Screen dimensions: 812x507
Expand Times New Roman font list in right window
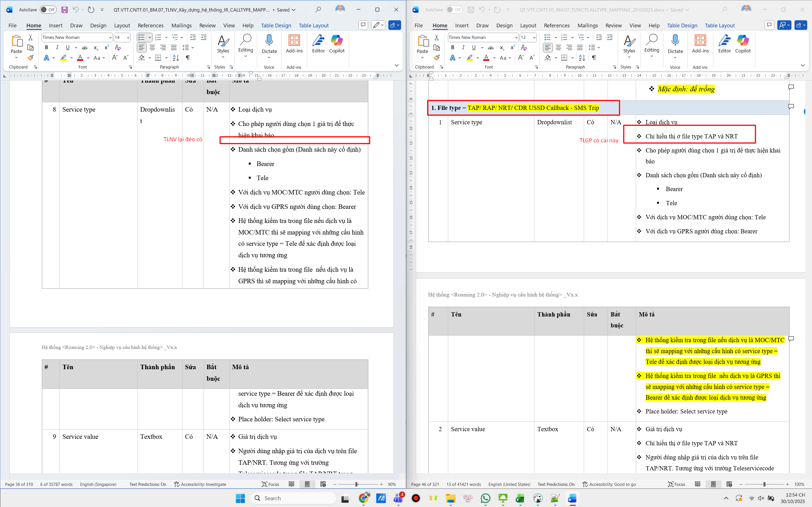click(516, 37)
